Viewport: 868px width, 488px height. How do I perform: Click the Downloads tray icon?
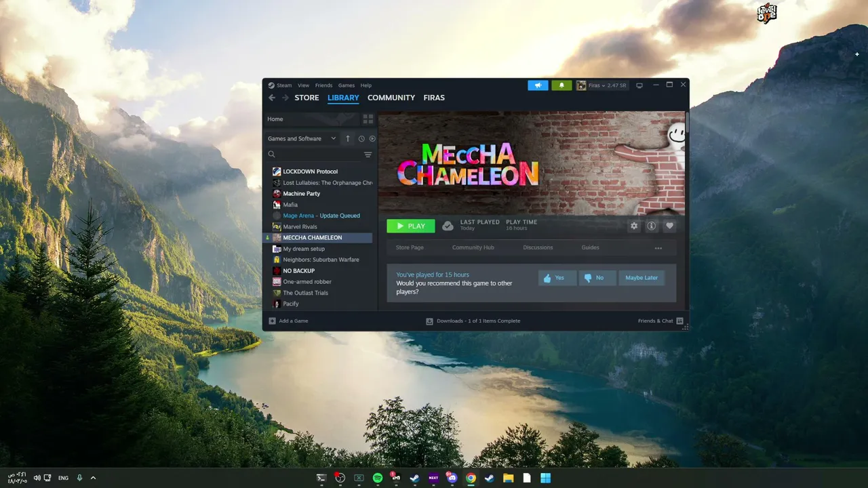(429, 321)
